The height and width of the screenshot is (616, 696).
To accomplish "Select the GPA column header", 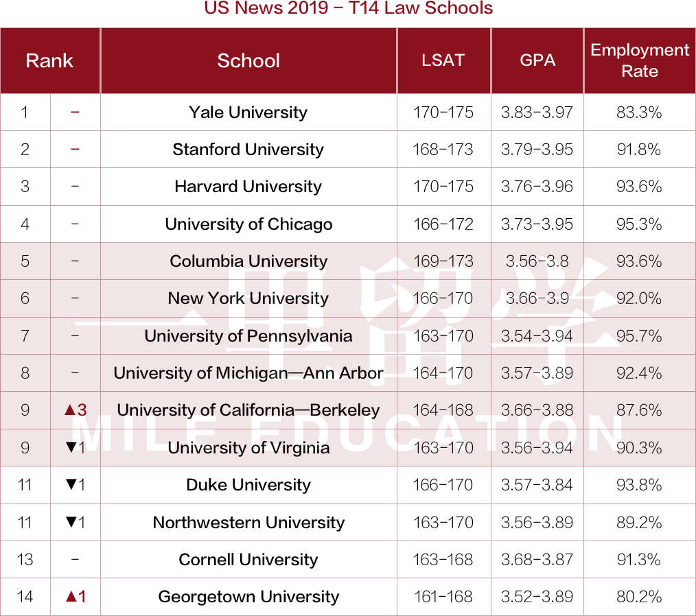I will point(537,60).
